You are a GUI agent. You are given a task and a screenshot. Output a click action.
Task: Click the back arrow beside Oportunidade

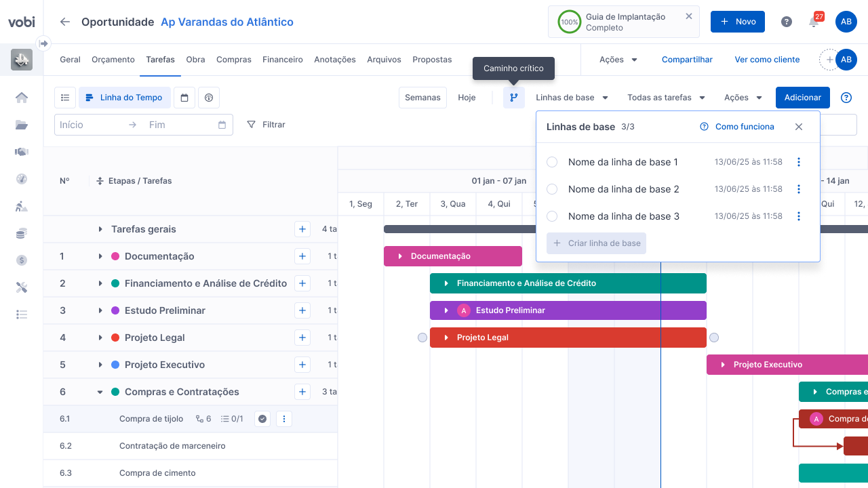(x=65, y=22)
